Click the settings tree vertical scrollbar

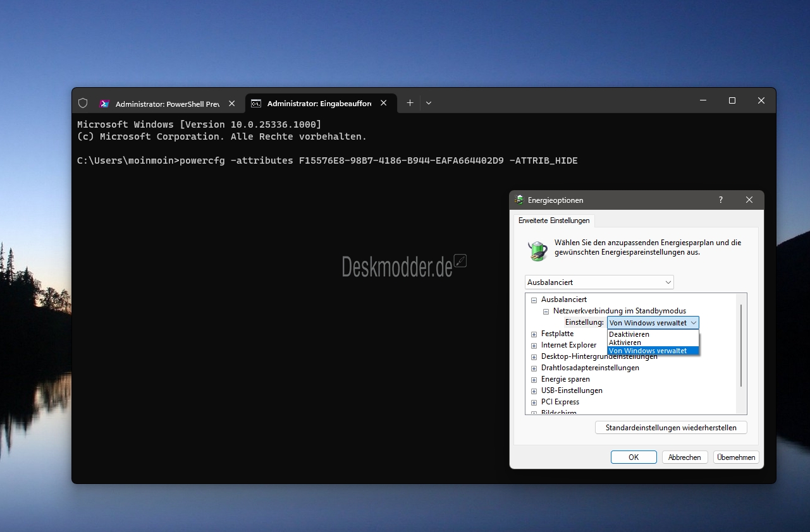click(x=741, y=344)
